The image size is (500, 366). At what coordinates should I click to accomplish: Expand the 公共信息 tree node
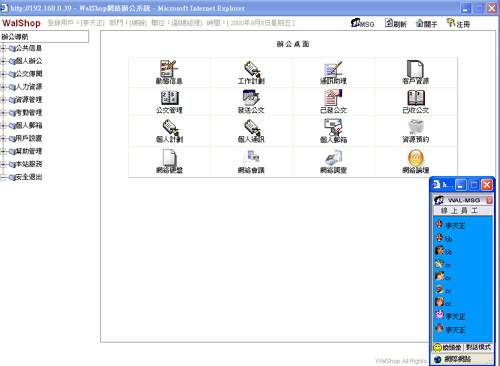coord(3,48)
